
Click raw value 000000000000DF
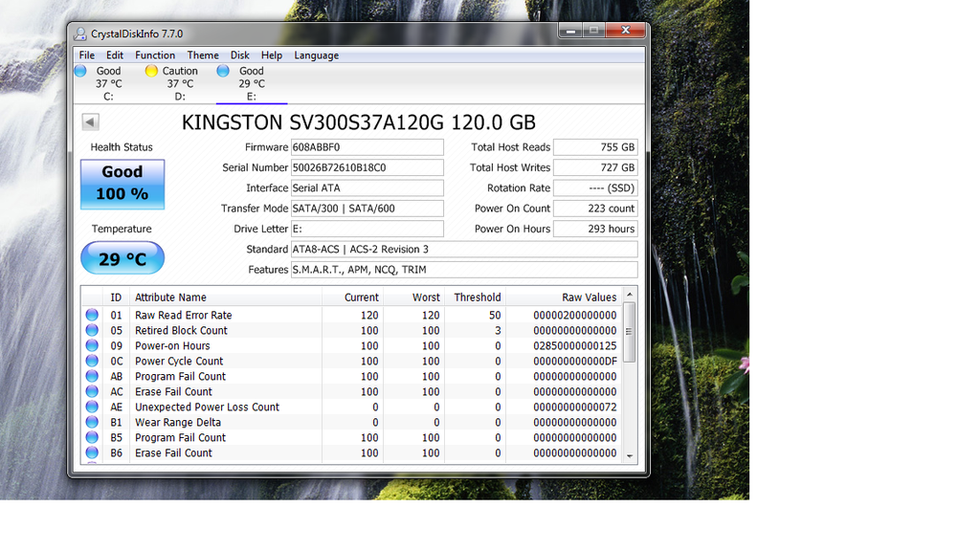coord(575,361)
